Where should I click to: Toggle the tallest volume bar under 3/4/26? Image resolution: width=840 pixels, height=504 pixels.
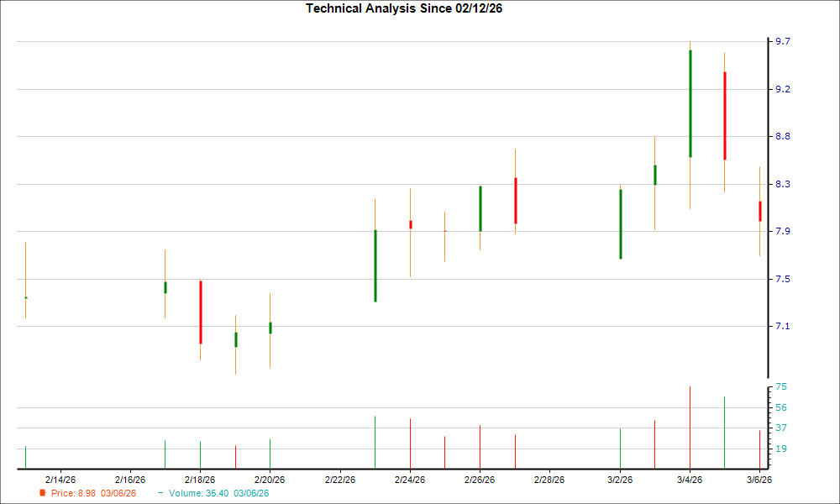[690, 424]
